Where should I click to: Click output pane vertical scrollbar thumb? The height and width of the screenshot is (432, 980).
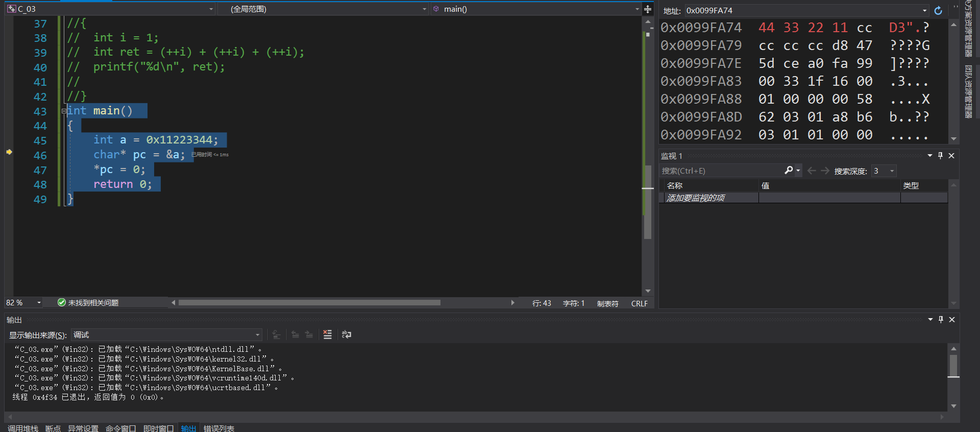pyautogui.click(x=953, y=366)
